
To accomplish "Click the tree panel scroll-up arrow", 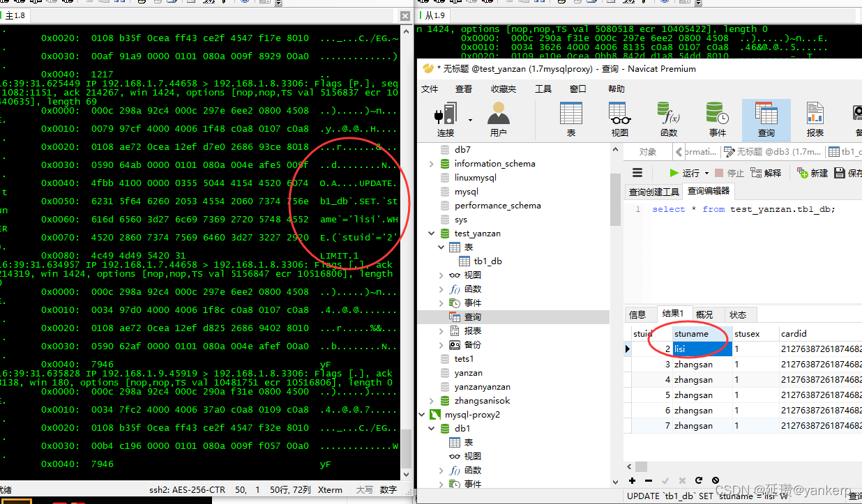I will tap(616, 150).
